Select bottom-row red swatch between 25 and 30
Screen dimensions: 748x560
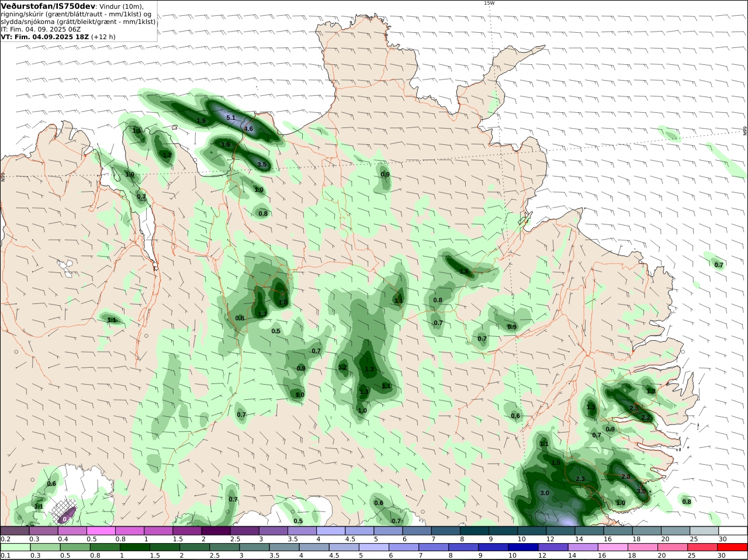704,547
